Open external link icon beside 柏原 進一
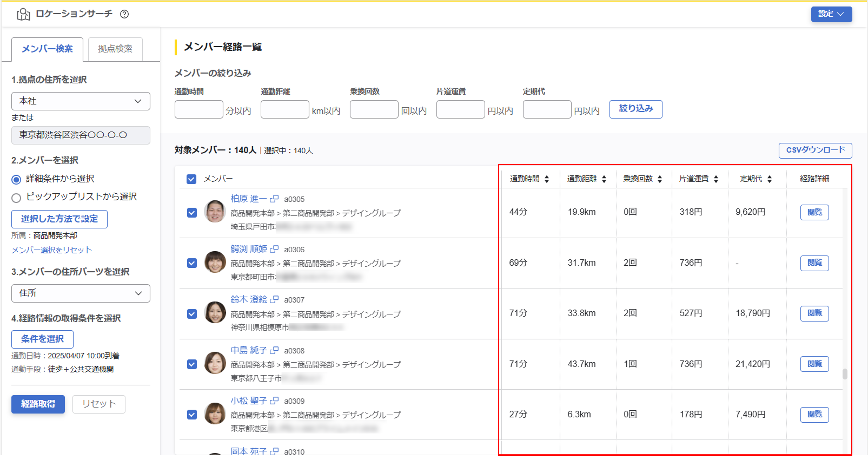868x456 pixels. click(274, 199)
